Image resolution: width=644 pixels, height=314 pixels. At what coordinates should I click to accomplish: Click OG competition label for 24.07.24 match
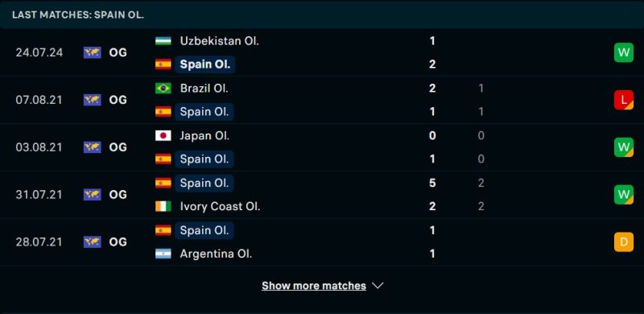coord(118,52)
